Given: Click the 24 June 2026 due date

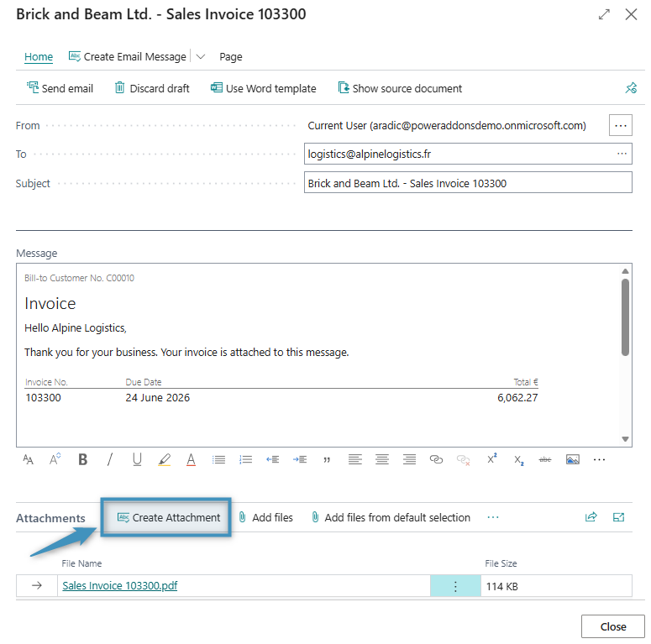Looking at the screenshot, I should [157, 397].
